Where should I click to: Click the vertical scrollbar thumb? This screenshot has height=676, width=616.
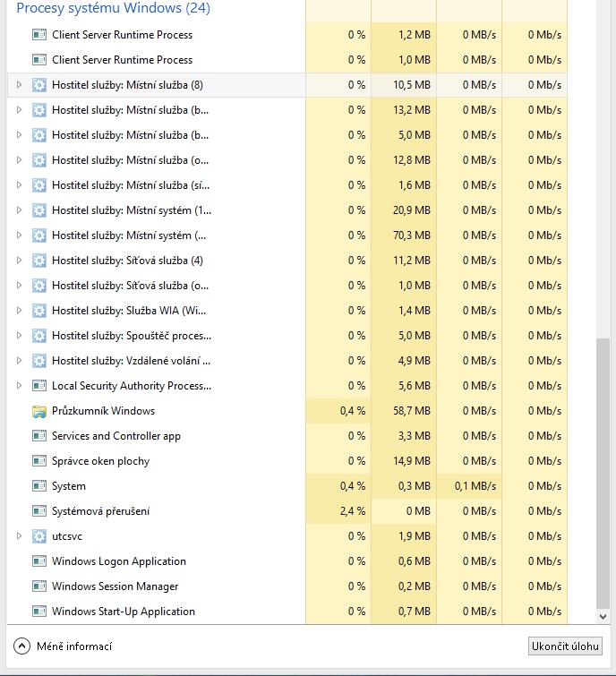603,474
